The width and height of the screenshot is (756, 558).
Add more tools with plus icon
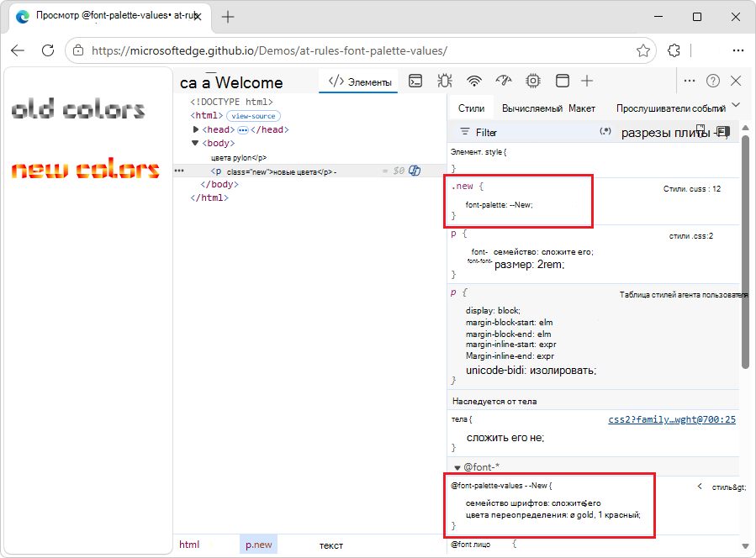point(587,81)
